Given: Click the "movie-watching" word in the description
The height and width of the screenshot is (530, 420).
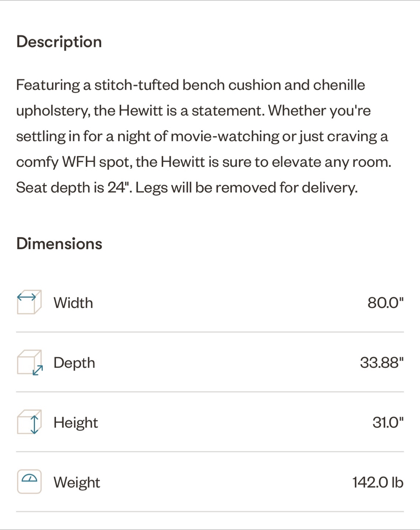Looking at the screenshot, I should (225, 137).
